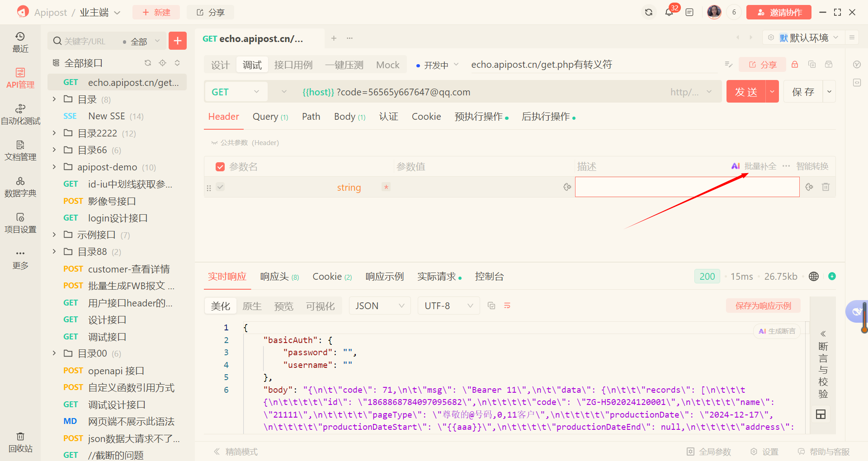Click into the 描述 description input field

click(x=687, y=187)
